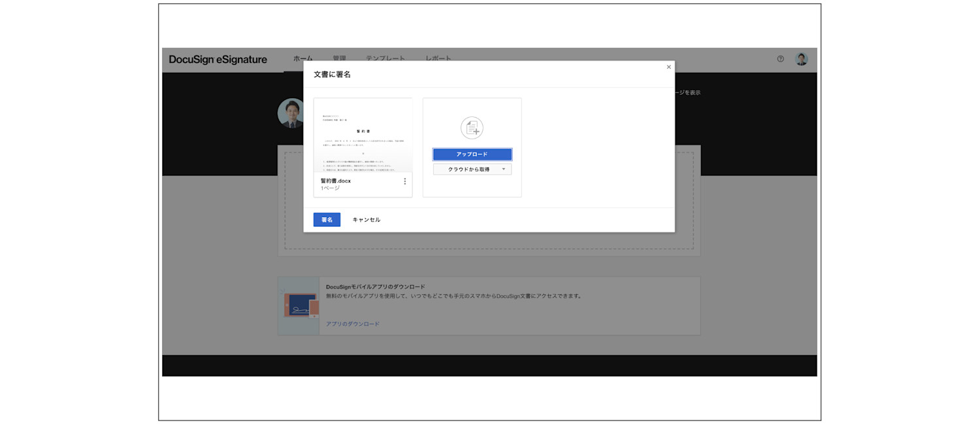The image size is (980, 425).
Task: Click the user photo beside the welcome area
Action: tap(290, 112)
